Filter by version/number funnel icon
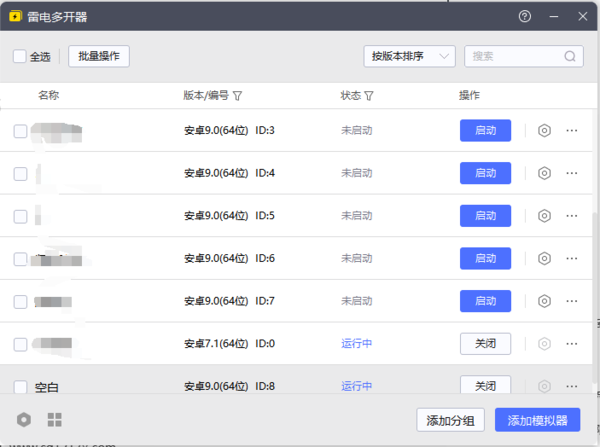The width and height of the screenshot is (600, 447). (x=237, y=96)
